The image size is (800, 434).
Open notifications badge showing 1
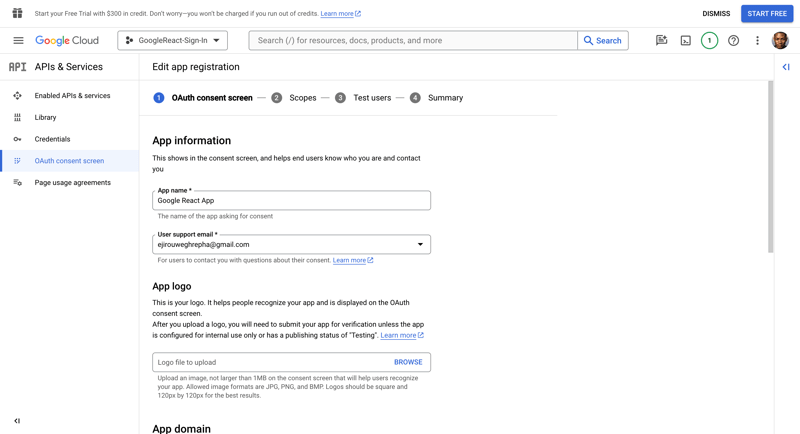coord(709,40)
